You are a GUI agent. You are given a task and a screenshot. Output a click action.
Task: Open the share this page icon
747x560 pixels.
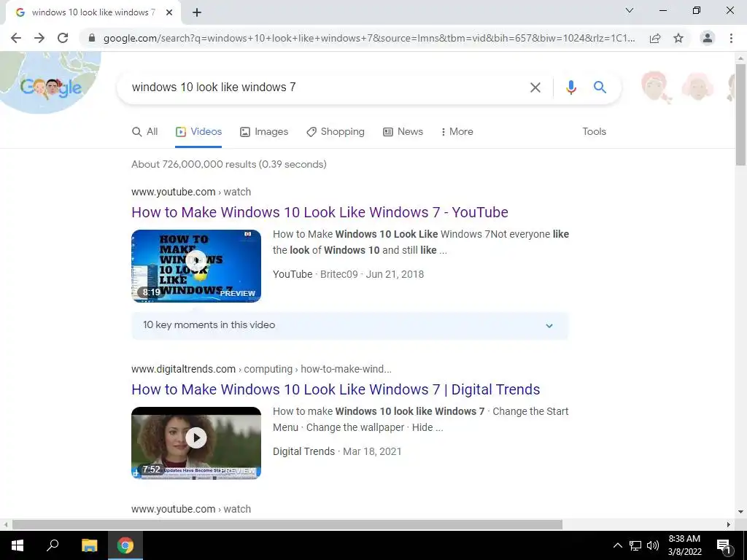pos(655,38)
